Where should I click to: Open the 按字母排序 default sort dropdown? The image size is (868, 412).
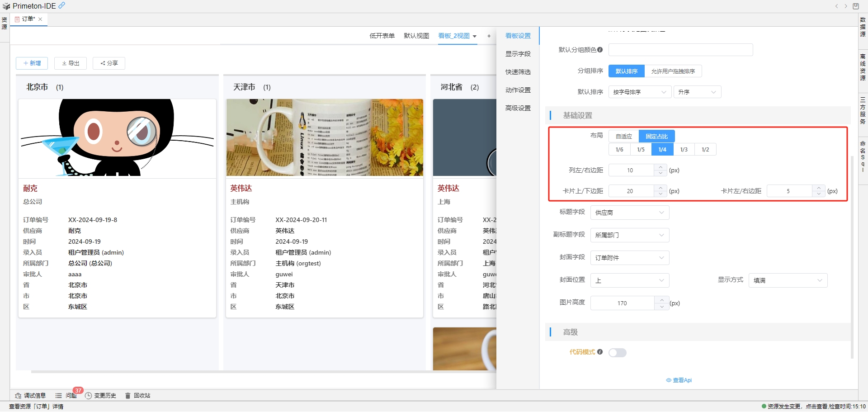(639, 92)
